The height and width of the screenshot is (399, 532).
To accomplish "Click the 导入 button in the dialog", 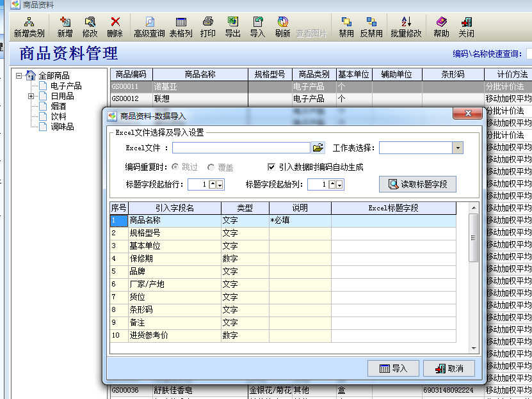I will click(393, 368).
